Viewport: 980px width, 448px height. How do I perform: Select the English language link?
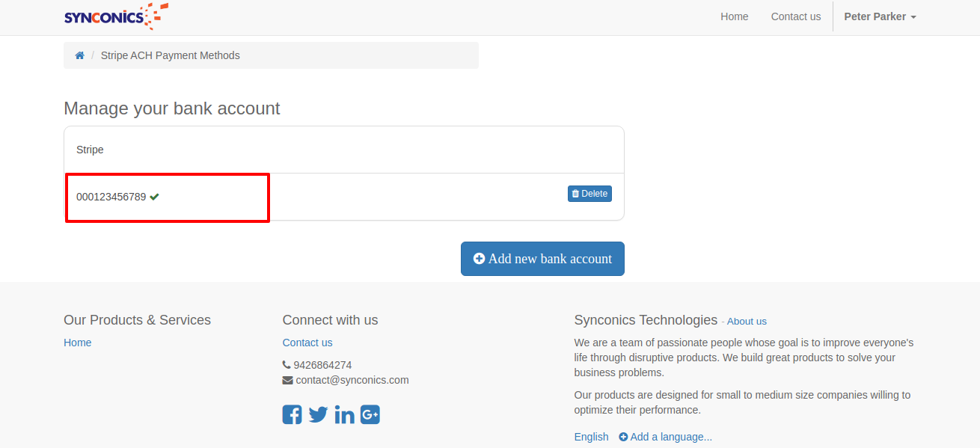point(591,437)
